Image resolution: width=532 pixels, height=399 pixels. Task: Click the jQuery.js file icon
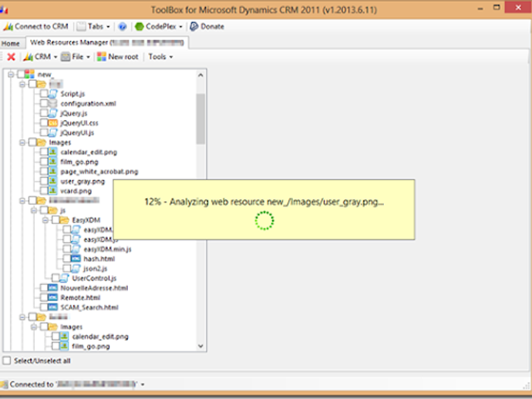[53, 113]
